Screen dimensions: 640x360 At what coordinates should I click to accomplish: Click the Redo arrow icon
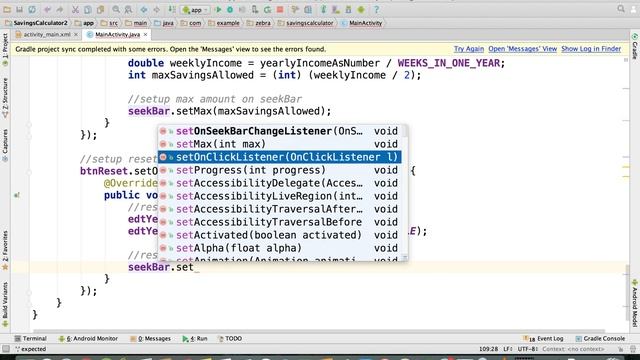click(60, 9)
